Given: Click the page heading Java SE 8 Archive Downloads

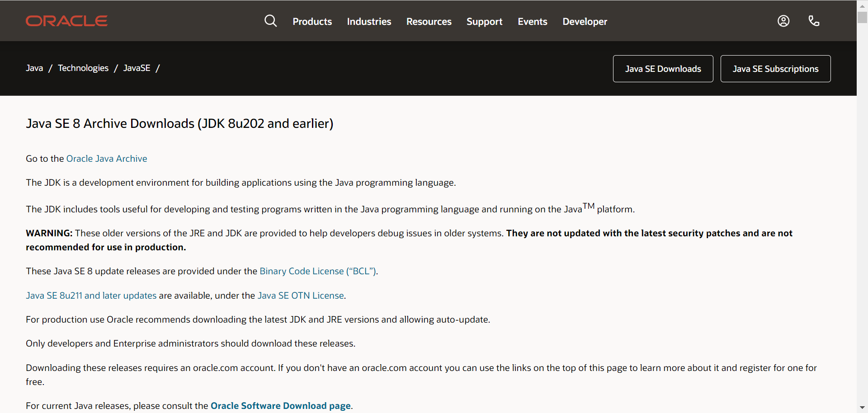Looking at the screenshot, I should 179,123.
